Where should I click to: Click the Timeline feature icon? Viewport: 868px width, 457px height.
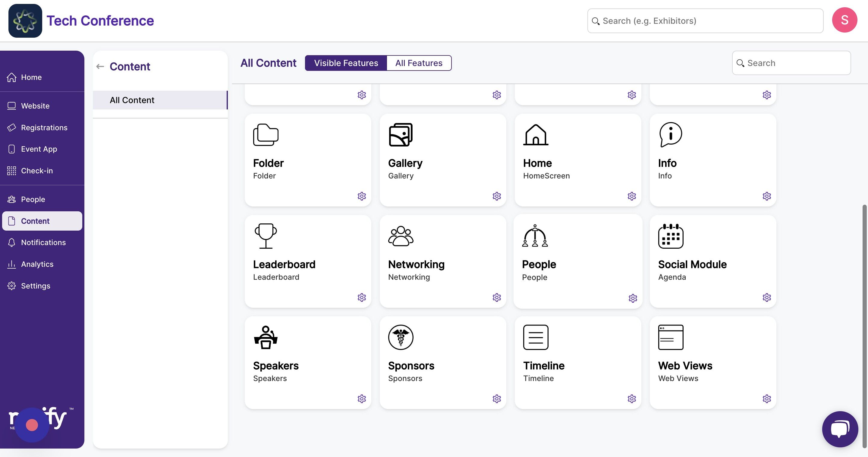(x=536, y=337)
